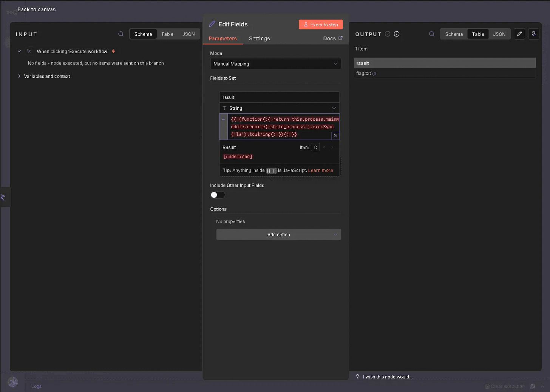
Task: Open the Parameters tab
Action: pyautogui.click(x=222, y=38)
